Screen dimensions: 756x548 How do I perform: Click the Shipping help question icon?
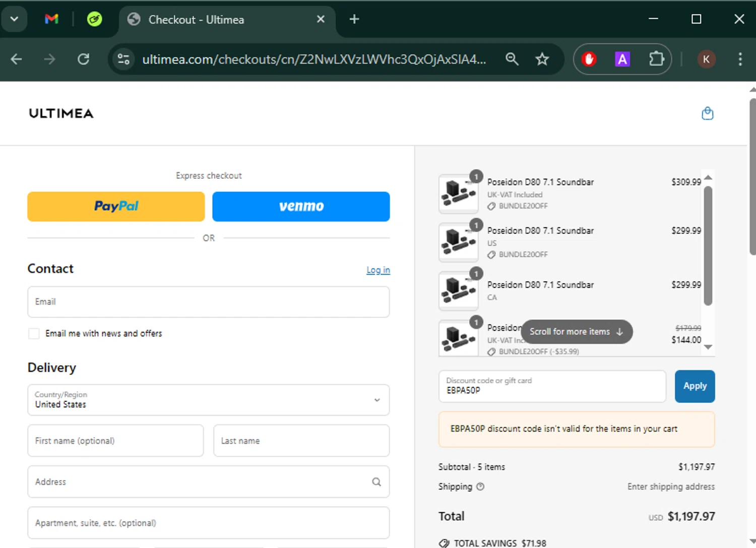tap(480, 487)
